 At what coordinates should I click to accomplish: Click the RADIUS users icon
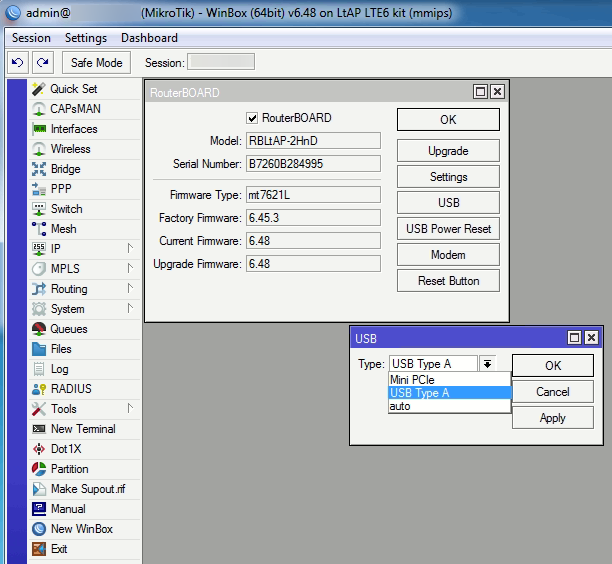tap(39, 389)
